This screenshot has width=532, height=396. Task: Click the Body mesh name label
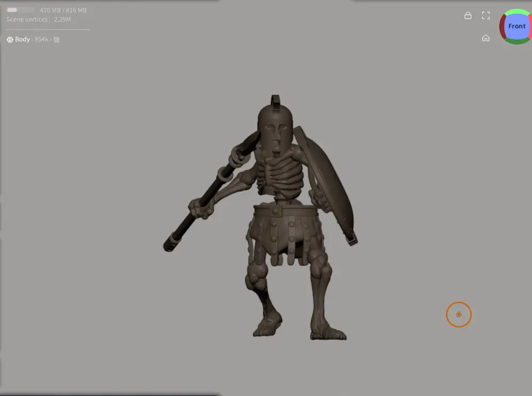click(x=22, y=39)
